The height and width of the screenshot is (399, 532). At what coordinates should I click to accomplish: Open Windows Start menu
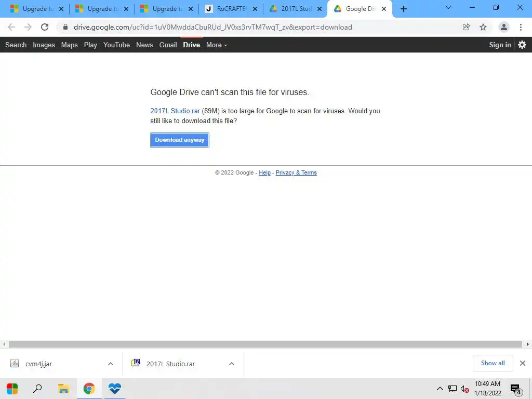[x=12, y=389]
